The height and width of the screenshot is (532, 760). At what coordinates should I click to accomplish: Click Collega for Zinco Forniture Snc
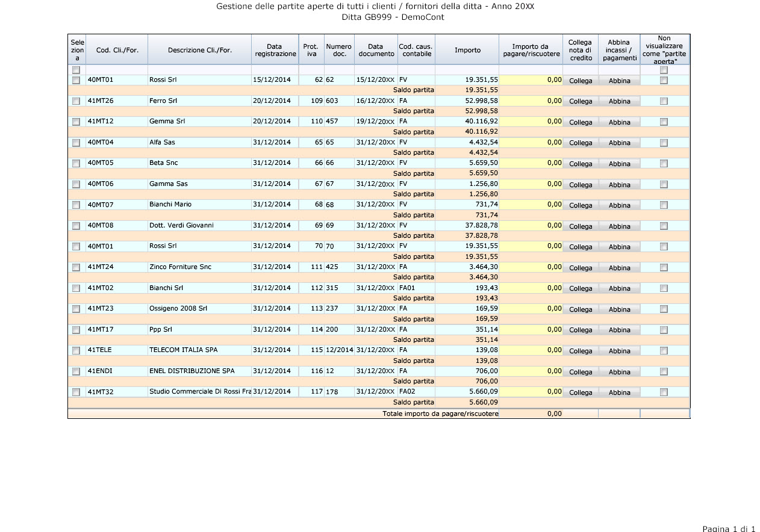click(x=581, y=268)
